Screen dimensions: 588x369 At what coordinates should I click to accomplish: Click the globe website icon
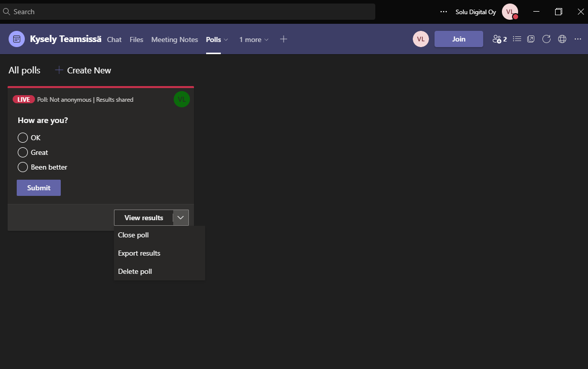[562, 39]
